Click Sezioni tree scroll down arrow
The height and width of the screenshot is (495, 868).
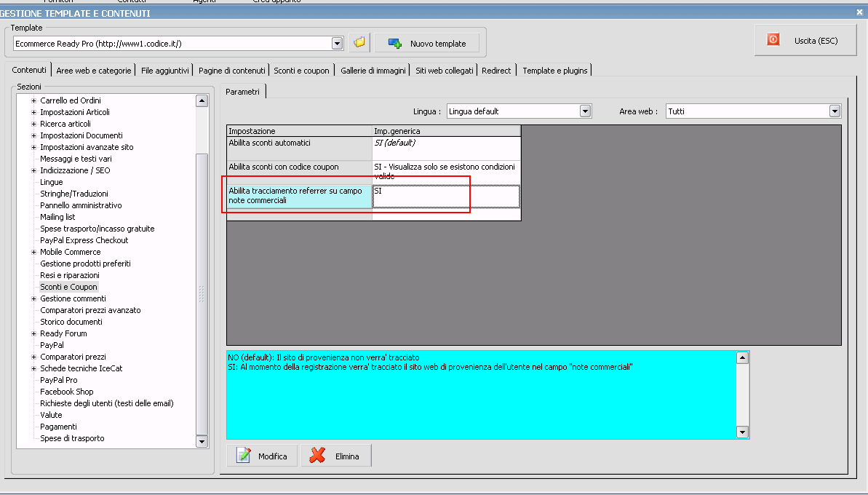(202, 442)
